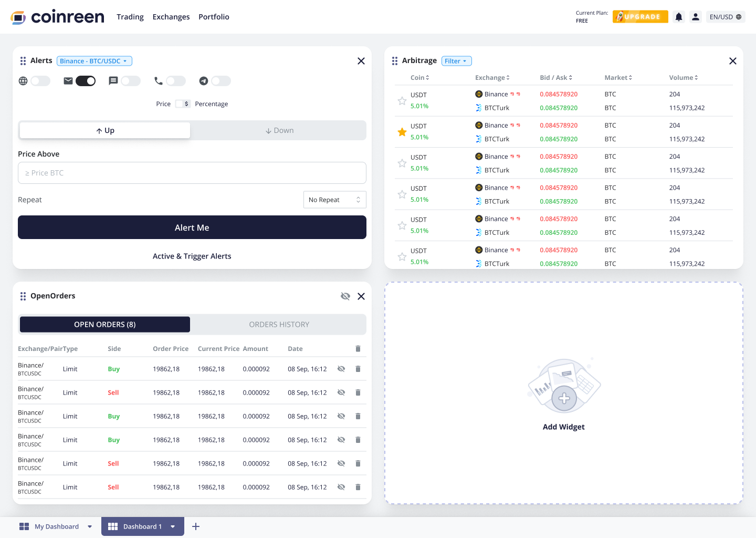The image size is (756, 538).
Task: Select the Up alert direction tab
Action: tap(105, 130)
